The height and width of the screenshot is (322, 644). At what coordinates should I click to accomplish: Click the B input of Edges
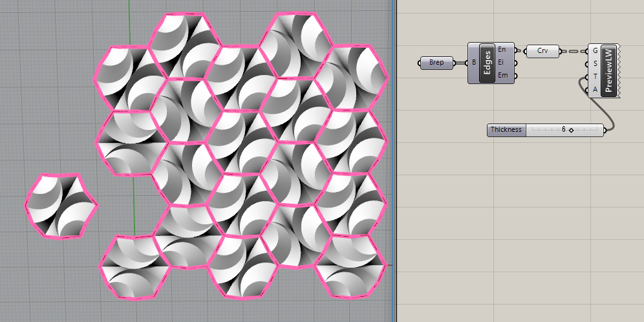click(x=474, y=63)
